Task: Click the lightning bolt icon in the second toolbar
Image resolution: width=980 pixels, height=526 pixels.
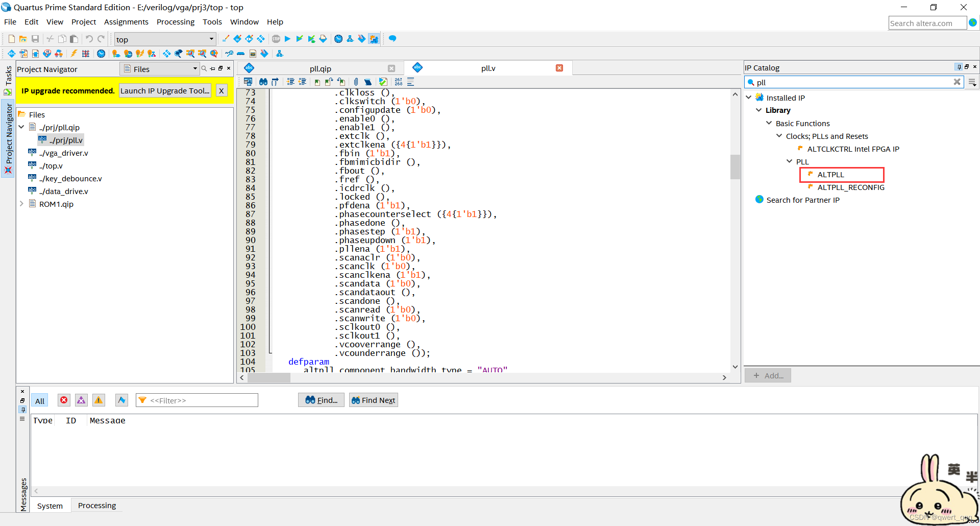Action: 74,54
